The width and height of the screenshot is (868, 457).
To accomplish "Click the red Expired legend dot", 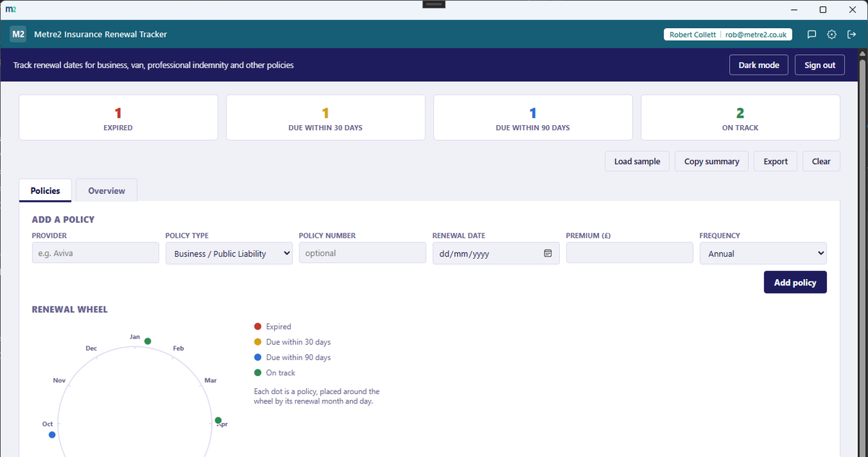I will coord(258,326).
